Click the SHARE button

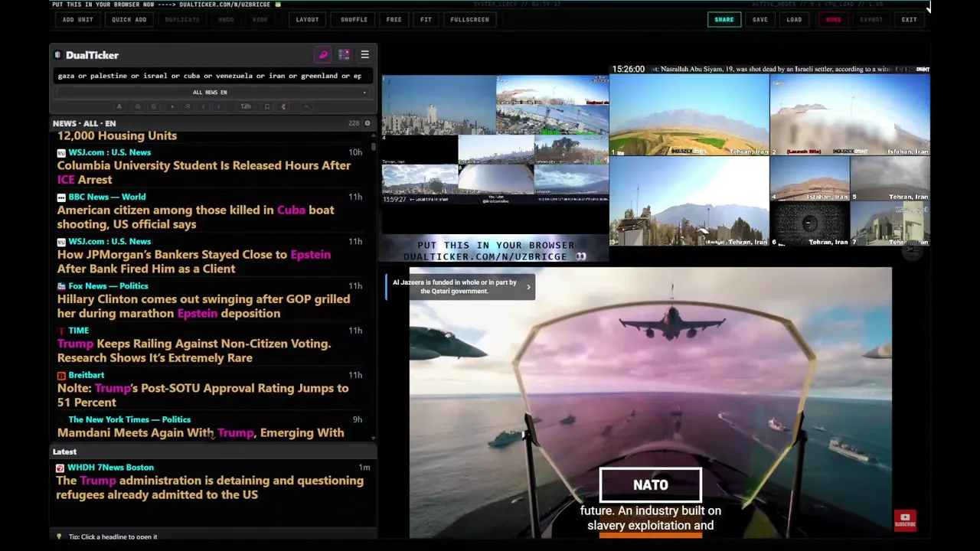point(724,20)
